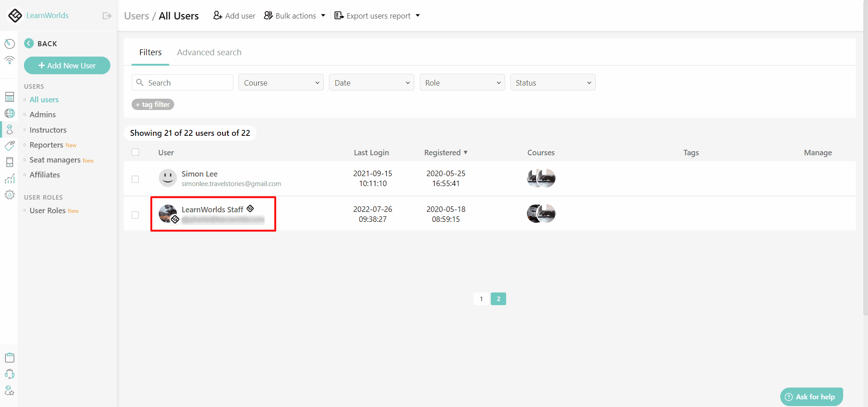
Task: Click inside the Search input field
Action: [x=182, y=82]
